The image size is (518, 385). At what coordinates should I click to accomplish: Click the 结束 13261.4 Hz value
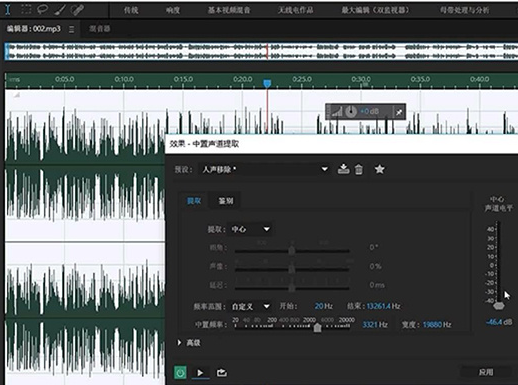(383, 306)
